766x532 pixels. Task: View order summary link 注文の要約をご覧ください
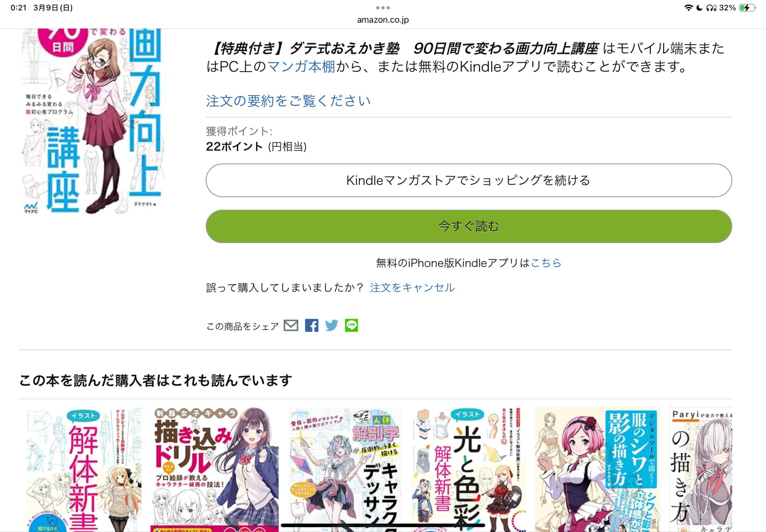pos(288,101)
